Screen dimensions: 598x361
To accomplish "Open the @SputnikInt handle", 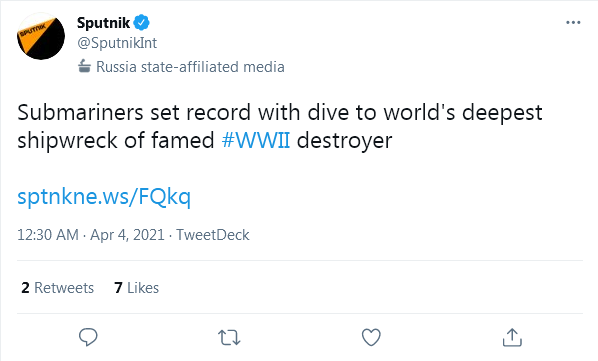I will click(117, 43).
